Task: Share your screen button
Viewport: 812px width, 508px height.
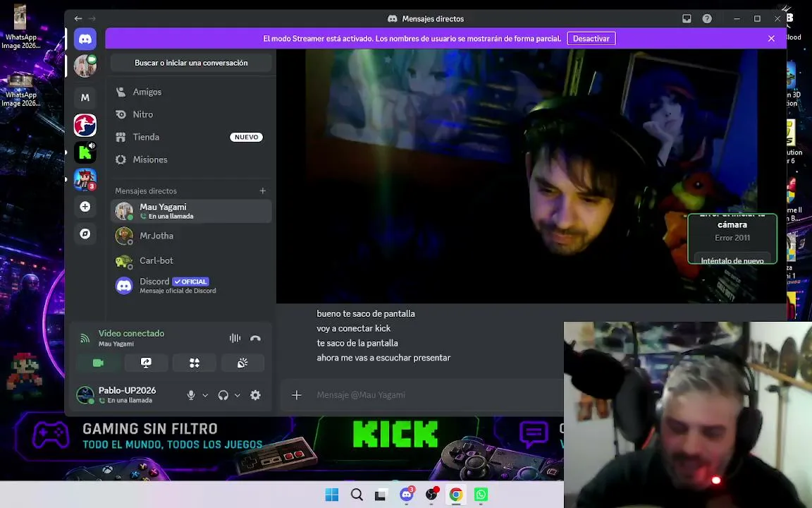Action: pyautogui.click(x=146, y=363)
